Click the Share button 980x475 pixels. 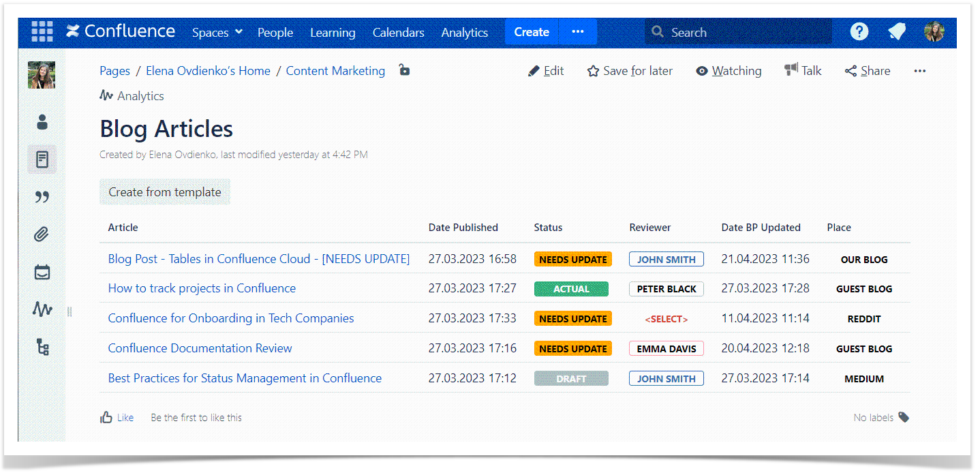click(x=868, y=71)
